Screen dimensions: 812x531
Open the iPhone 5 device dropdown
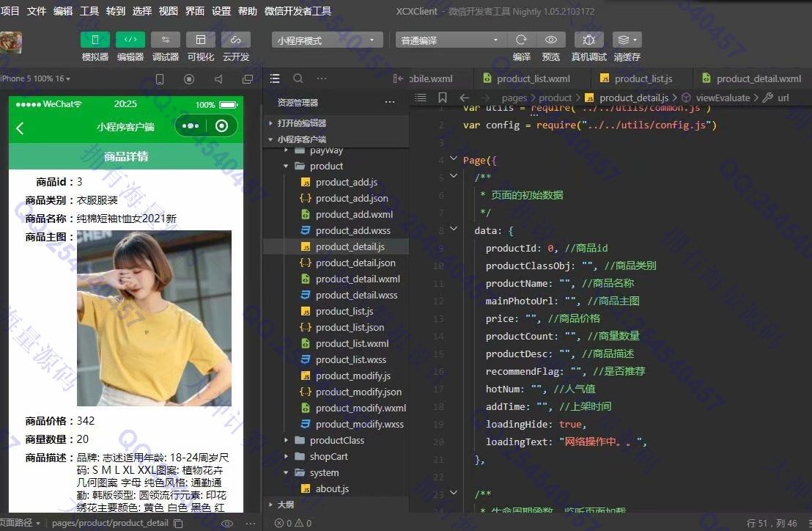pos(35,78)
